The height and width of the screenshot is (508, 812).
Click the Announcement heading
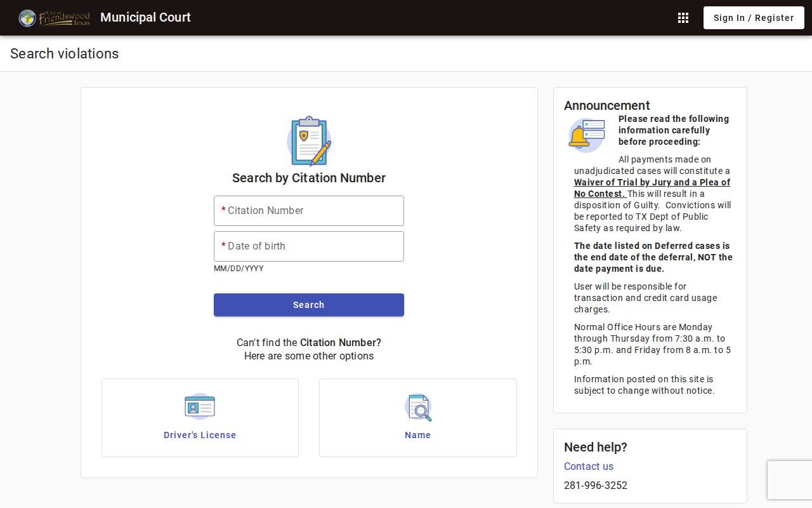click(607, 105)
